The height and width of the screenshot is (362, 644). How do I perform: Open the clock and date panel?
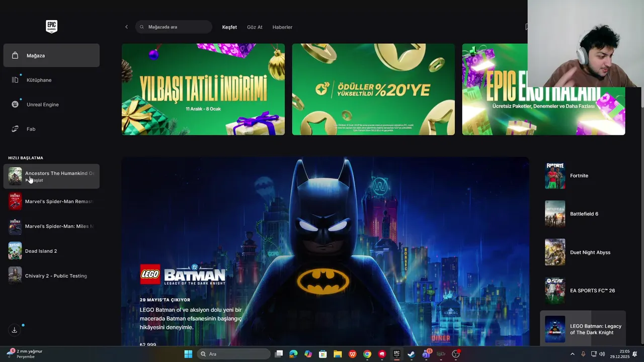620,354
